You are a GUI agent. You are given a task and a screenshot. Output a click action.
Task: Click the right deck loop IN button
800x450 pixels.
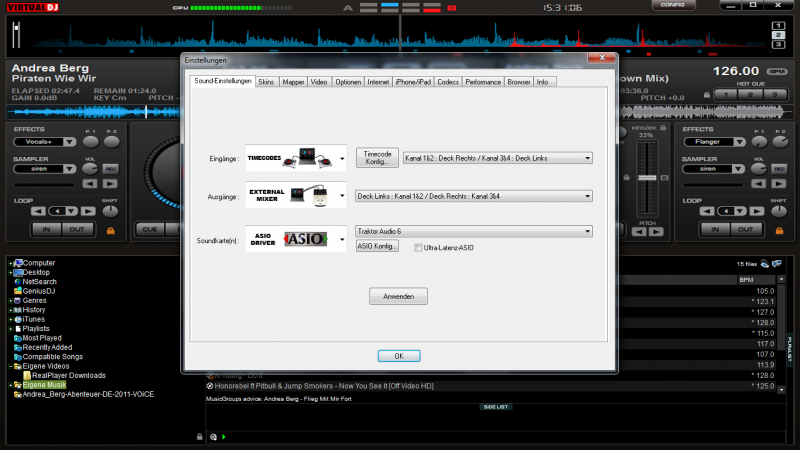point(715,230)
